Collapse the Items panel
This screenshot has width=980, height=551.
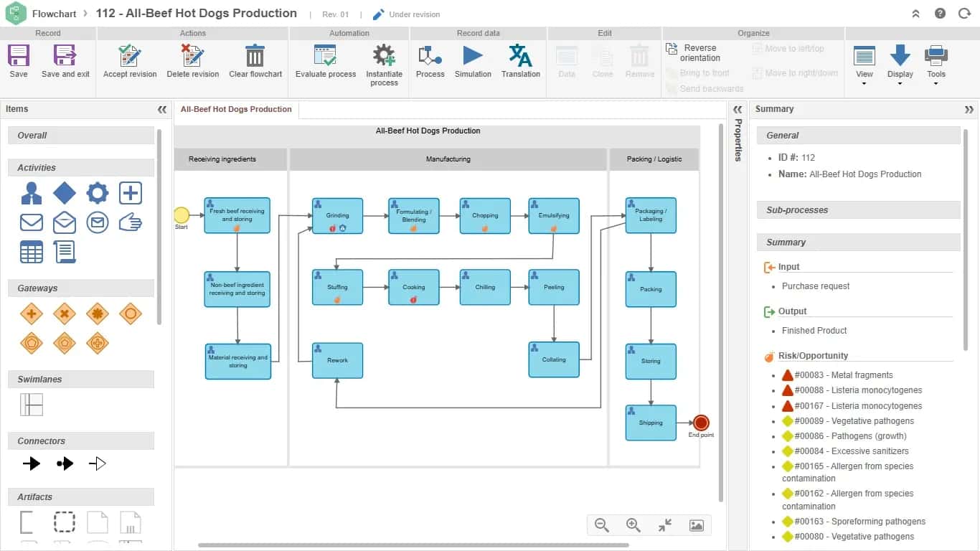[x=162, y=110]
